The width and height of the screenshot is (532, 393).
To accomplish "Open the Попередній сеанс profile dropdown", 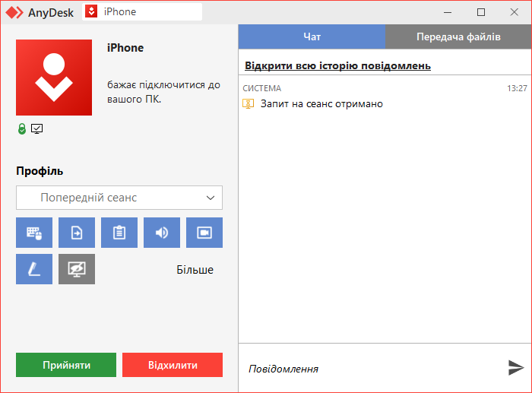I will click(119, 198).
